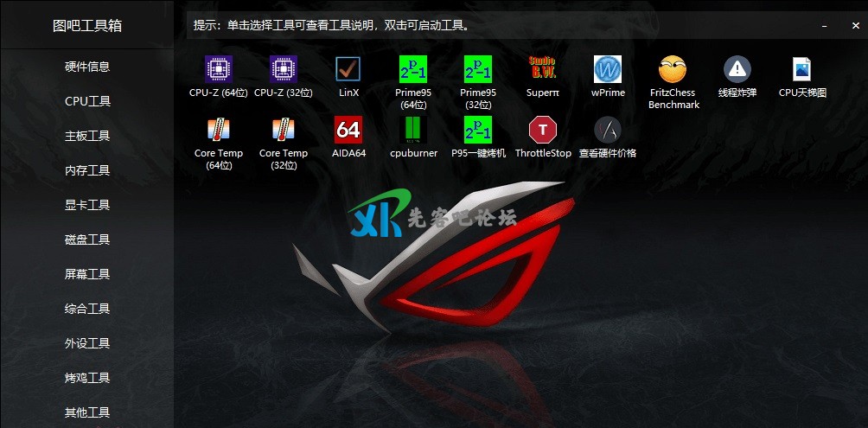Select the 查看硬件价格 icon

[608, 130]
